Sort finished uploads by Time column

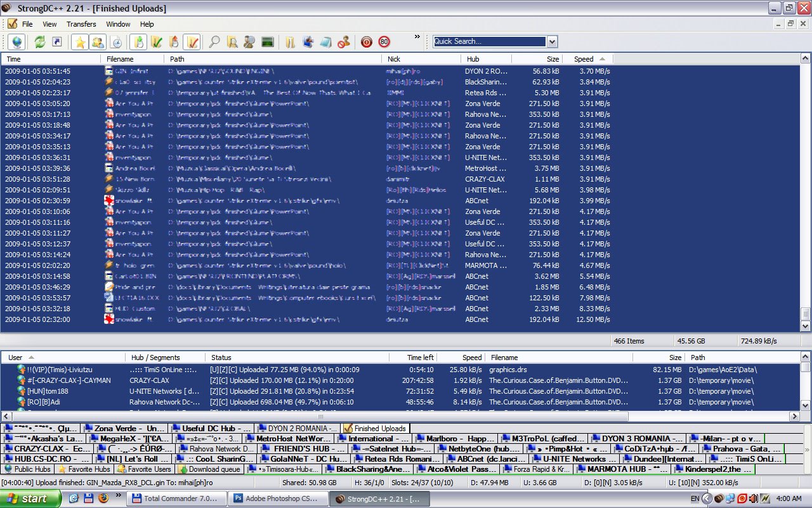pos(50,59)
